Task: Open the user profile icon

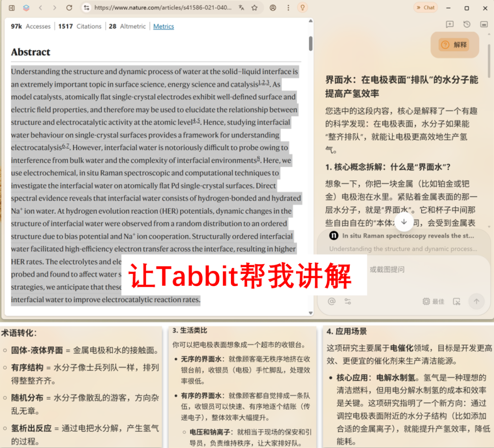Action: tap(273, 8)
